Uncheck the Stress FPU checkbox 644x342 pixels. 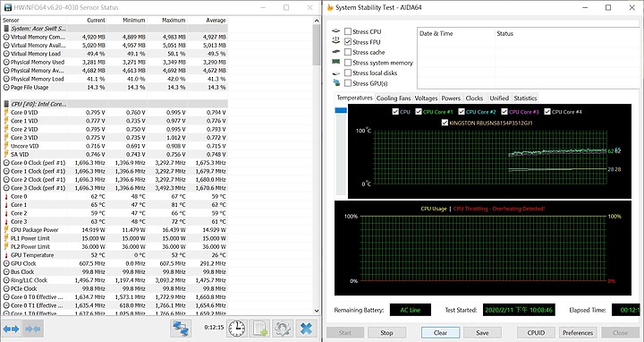348,41
